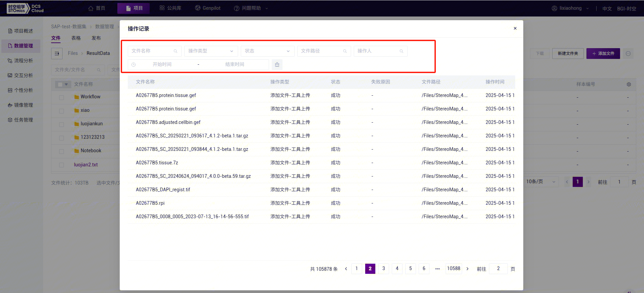Check the Notebook folder checkbox
Image resolution: width=644 pixels, height=293 pixels.
[x=62, y=151]
